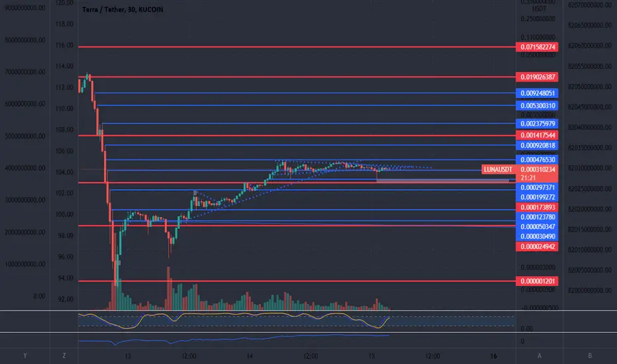Screen dimensions: 617x364
Task: Select the red 0.000024942 price label
Action: tap(537, 247)
